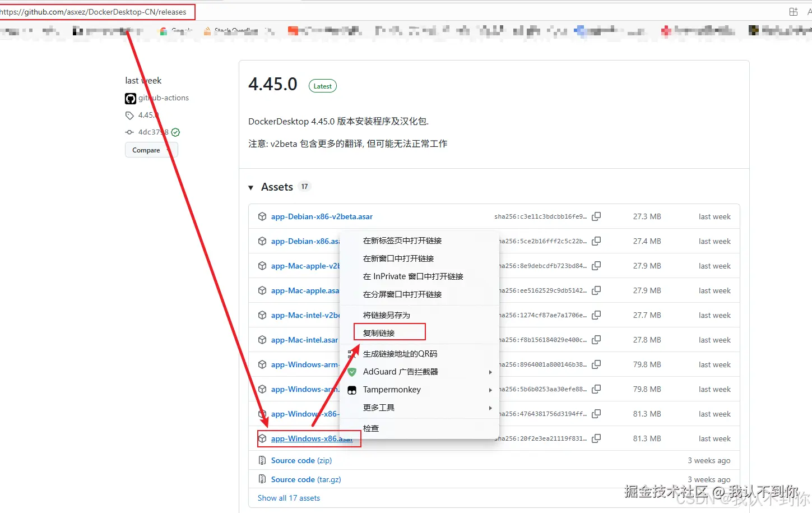
Task: Copy sha256 hash starting ee5162529c9db5142
Action: (x=596, y=290)
